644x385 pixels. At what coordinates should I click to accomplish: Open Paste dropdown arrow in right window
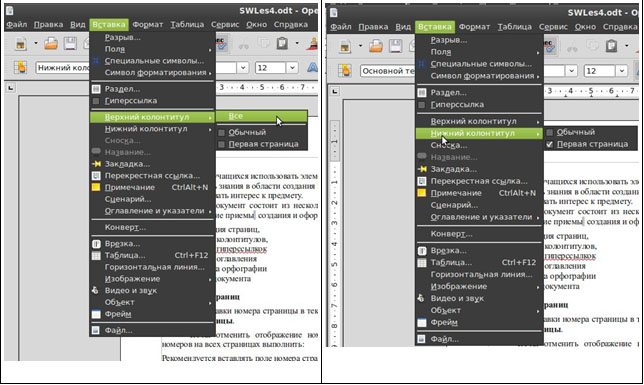click(x=627, y=46)
